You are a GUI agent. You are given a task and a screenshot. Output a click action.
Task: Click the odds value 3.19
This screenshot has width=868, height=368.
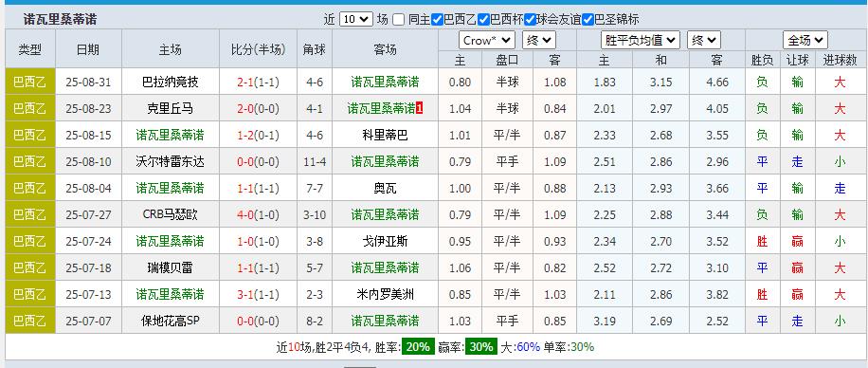604,321
